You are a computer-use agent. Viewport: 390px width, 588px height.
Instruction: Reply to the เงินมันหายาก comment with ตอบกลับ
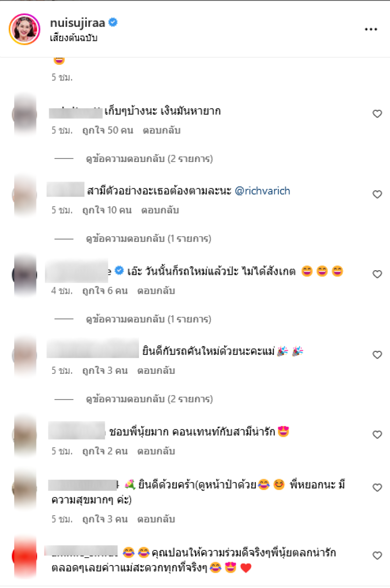pyautogui.click(x=162, y=131)
